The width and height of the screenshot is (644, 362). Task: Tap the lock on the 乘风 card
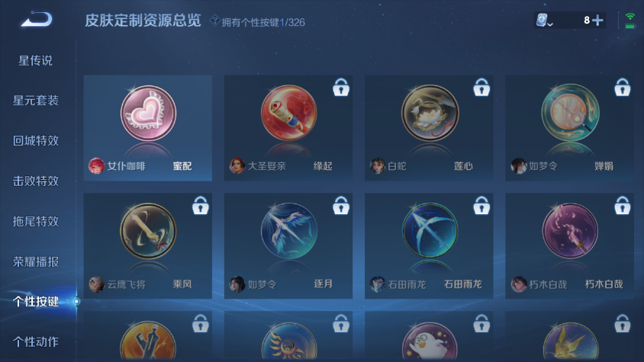point(201,205)
